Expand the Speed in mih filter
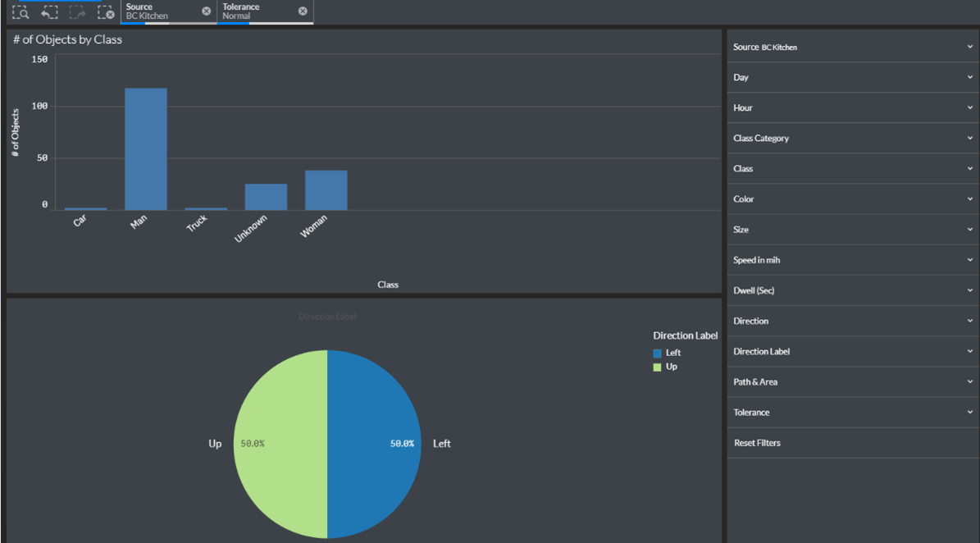The image size is (980, 543). coord(853,260)
